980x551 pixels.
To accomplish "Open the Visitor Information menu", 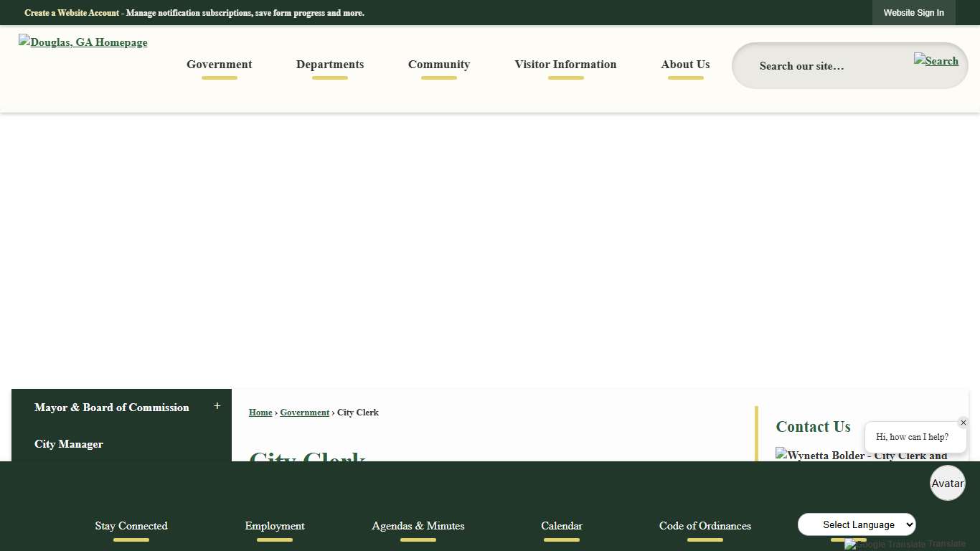I will (x=565, y=65).
